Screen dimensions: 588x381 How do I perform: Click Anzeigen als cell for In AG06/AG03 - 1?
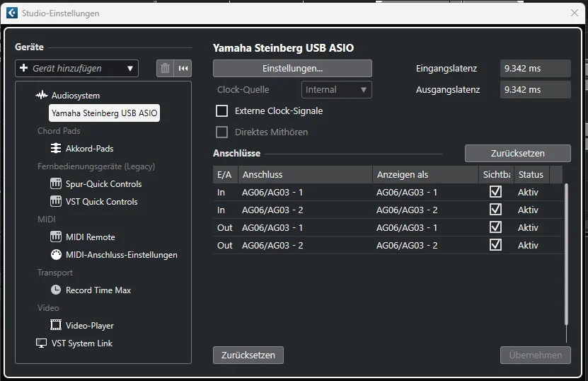point(426,192)
